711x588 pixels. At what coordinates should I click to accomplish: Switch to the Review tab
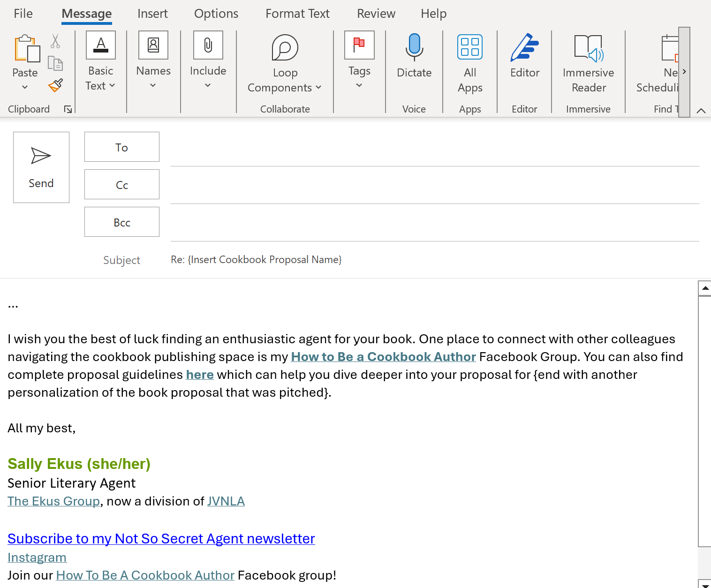coord(376,14)
